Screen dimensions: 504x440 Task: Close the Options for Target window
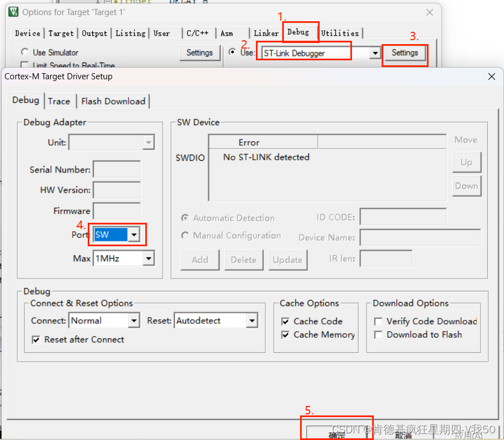point(430,12)
